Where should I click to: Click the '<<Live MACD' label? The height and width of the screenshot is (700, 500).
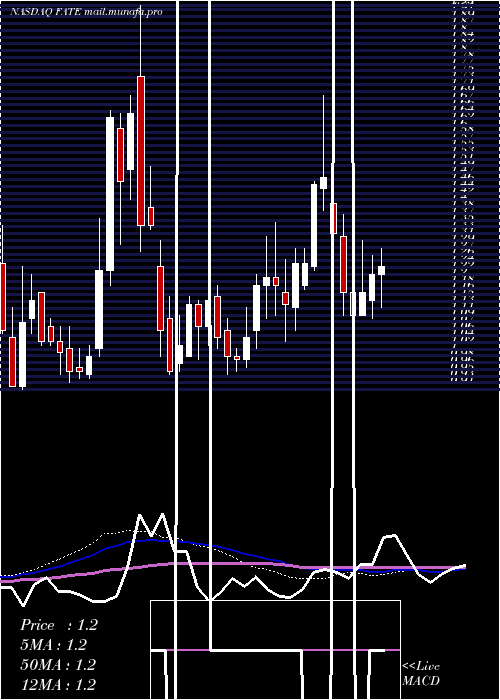coord(421,674)
